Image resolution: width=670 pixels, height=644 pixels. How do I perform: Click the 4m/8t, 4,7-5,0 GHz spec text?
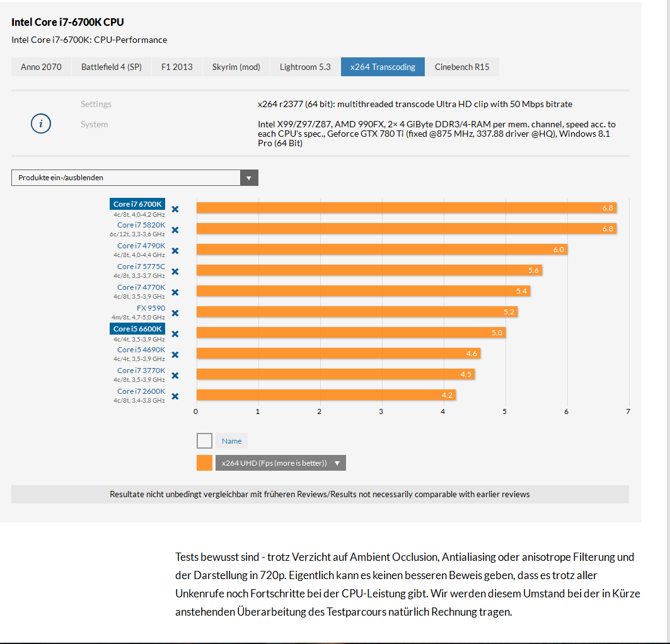pyautogui.click(x=138, y=318)
